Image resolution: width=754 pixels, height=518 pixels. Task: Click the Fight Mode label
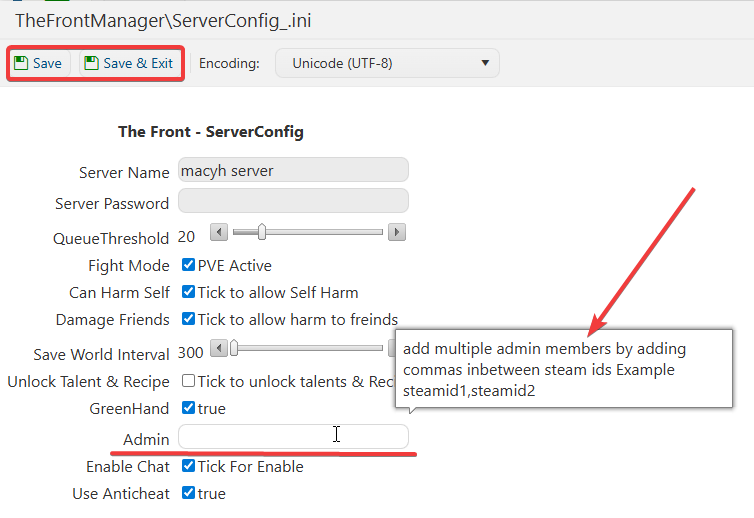click(129, 266)
